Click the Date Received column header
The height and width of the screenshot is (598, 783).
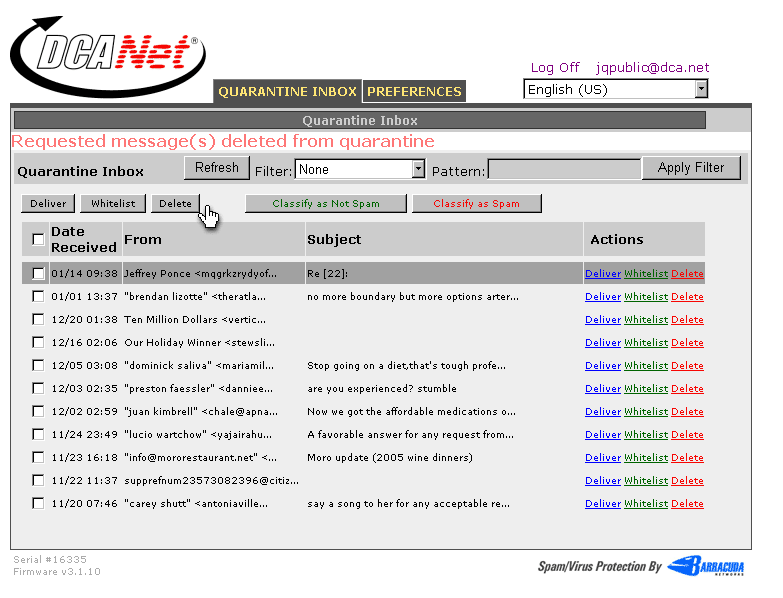pos(83,239)
